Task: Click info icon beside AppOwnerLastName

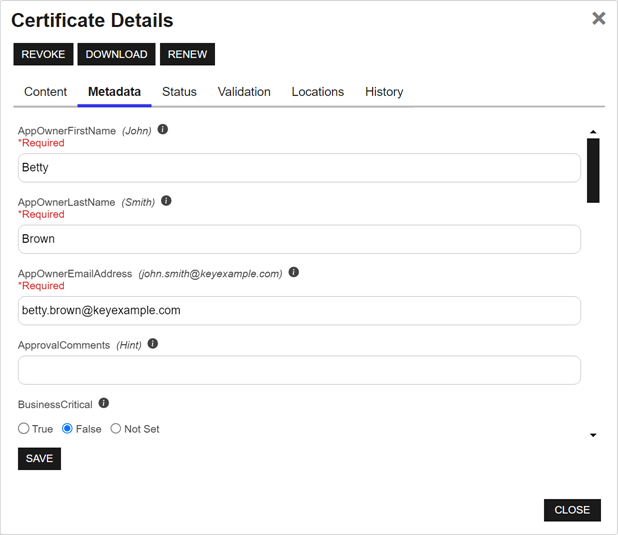Action: click(166, 201)
